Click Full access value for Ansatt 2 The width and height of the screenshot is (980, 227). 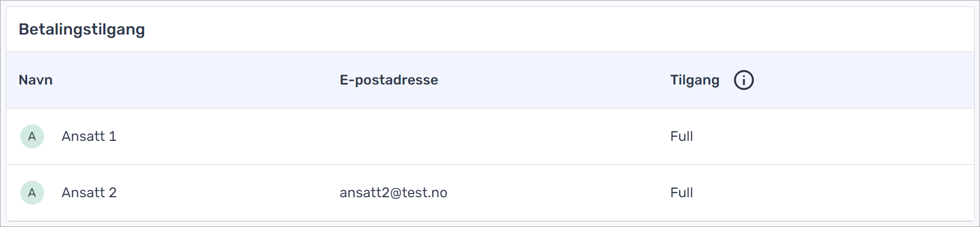click(x=681, y=193)
